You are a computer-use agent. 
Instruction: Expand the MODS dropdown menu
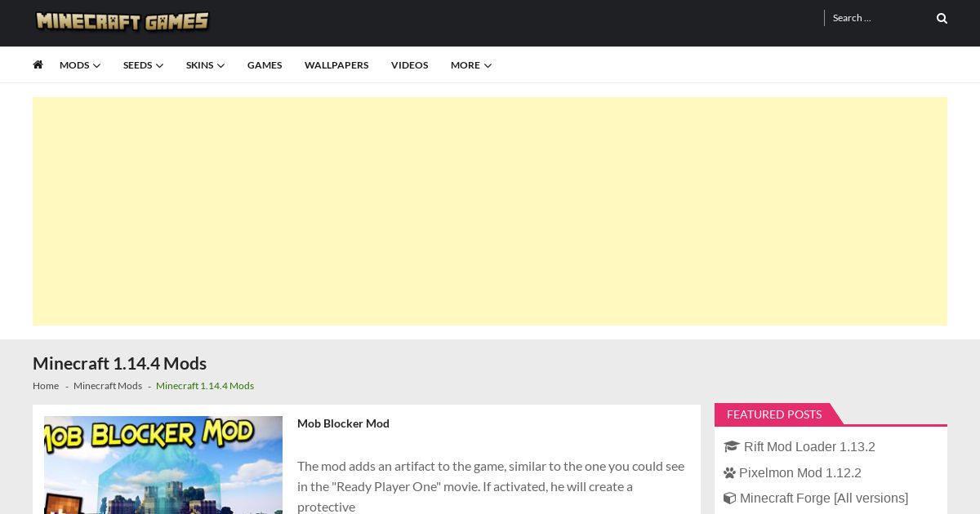(x=80, y=65)
